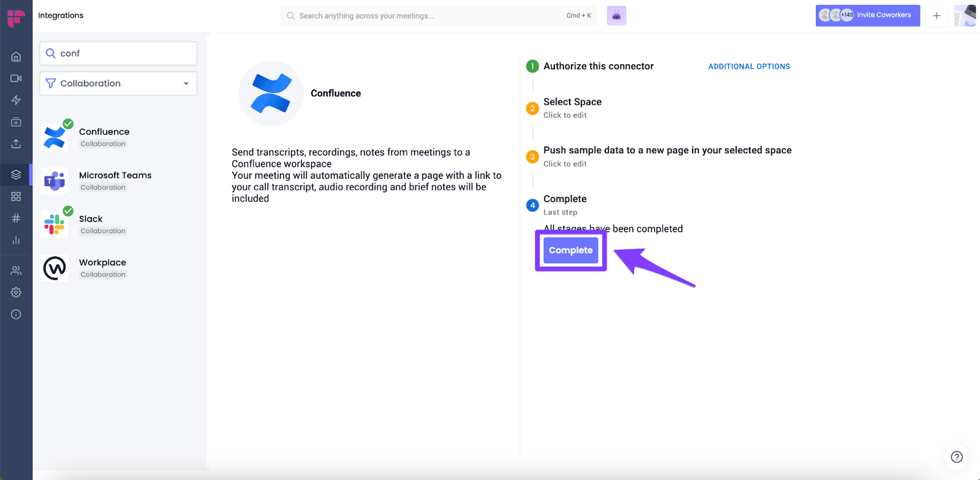This screenshot has width=980, height=480.
Task: Click the plus icon in top bar
Action: tap(937, 16)
